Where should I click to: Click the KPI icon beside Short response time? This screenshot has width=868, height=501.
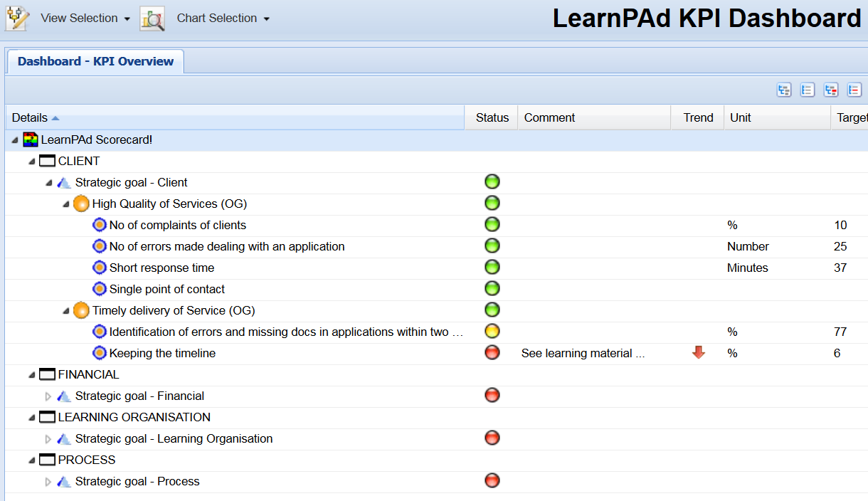point(100,268)
